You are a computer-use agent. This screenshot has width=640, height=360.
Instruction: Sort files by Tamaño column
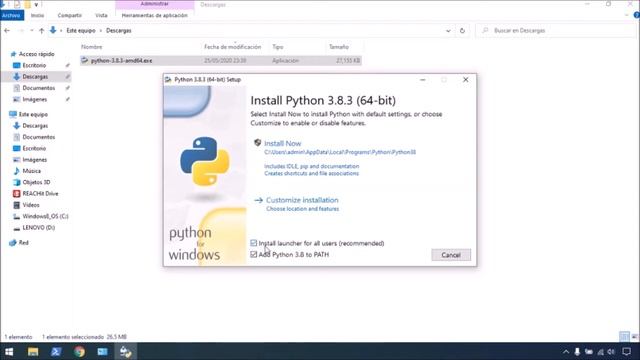[x=339, y=47]
